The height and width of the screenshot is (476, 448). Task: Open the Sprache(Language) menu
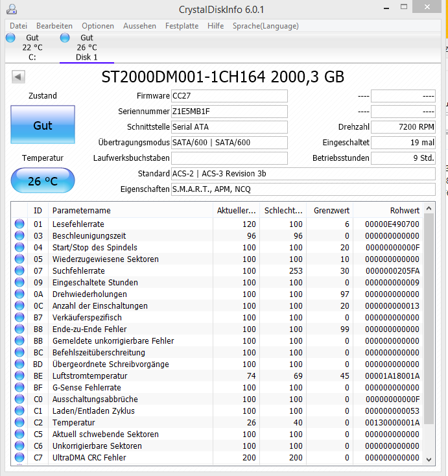[x=266, y=26]
